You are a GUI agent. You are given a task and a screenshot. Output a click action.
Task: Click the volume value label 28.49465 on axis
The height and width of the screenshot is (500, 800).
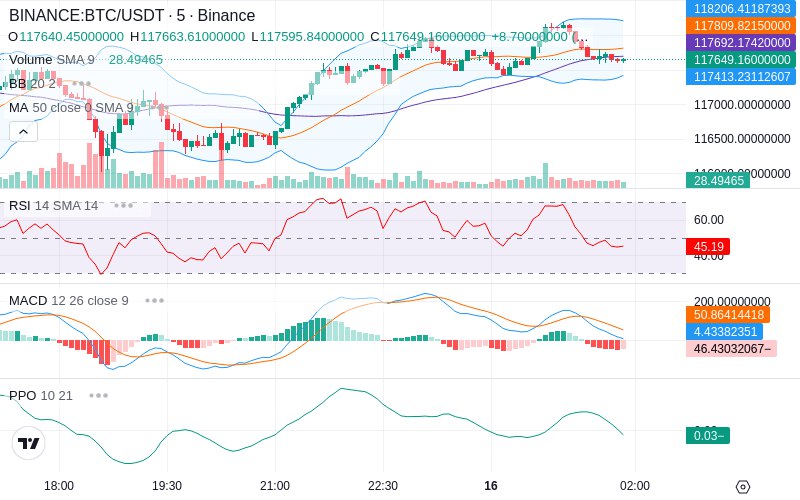718,180
